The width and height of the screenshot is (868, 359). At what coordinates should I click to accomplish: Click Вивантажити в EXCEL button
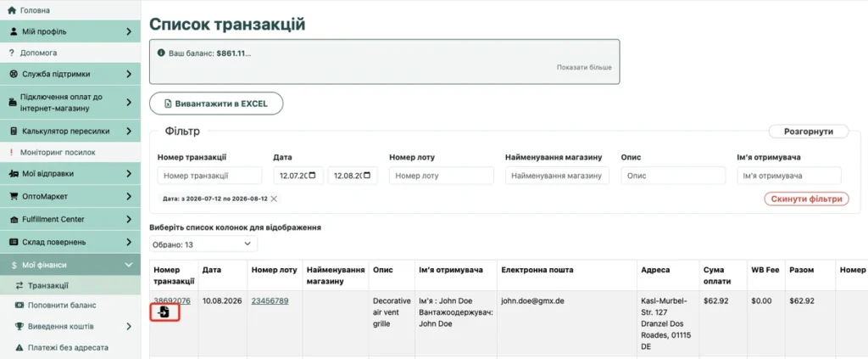216,104
